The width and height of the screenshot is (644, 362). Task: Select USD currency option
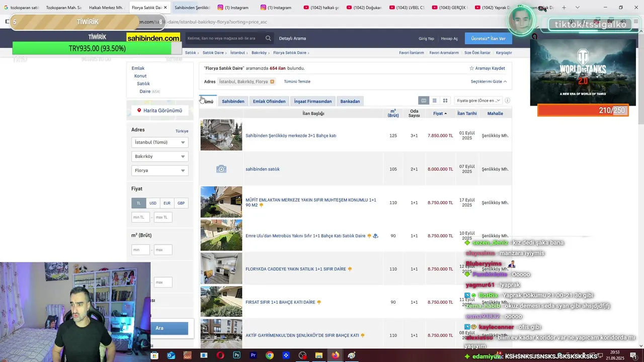point(153,203)
